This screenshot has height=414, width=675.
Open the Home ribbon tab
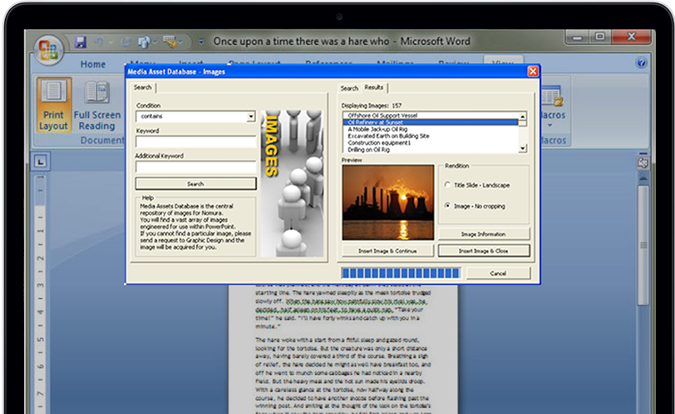click(x=93, y=64)
